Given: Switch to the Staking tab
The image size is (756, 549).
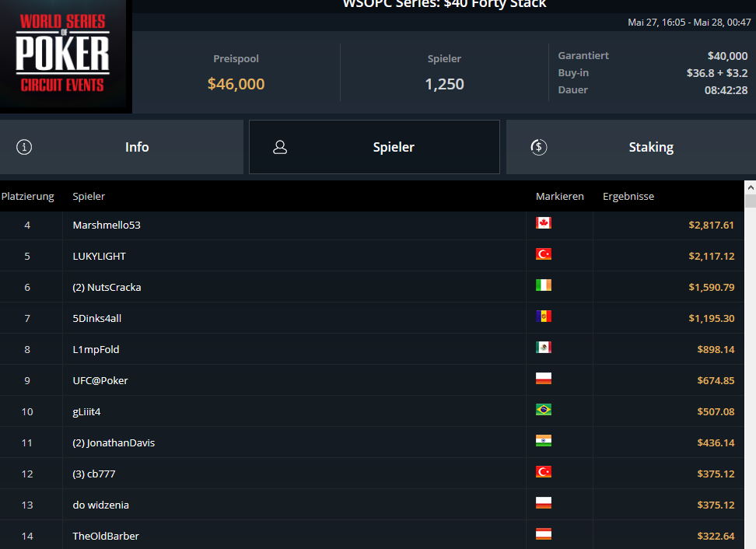Looking at the screenshot, I should click(x=631, y=147).
